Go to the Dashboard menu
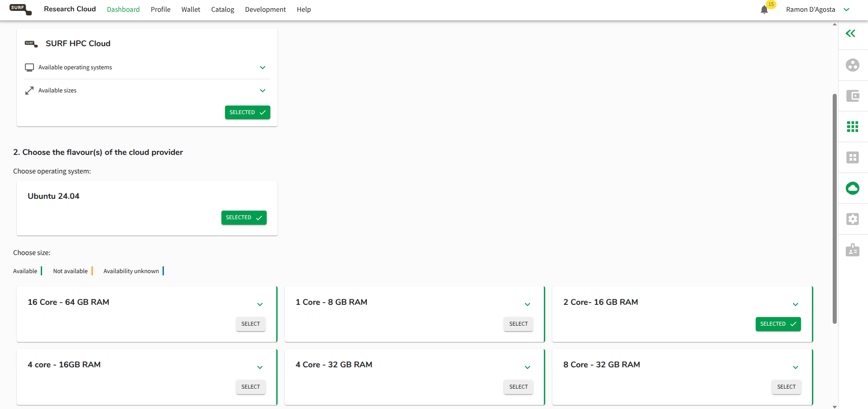Screen dimensions: 868x409 pos(123,10)
